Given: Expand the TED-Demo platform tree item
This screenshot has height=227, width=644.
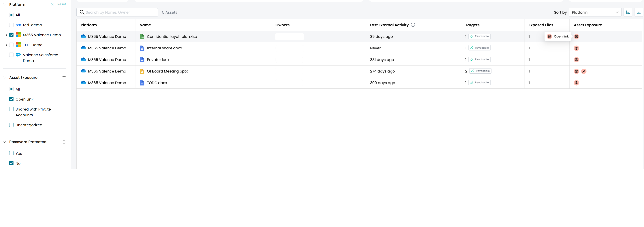Looking at the screenshot, I should click(x=6, y=45).
